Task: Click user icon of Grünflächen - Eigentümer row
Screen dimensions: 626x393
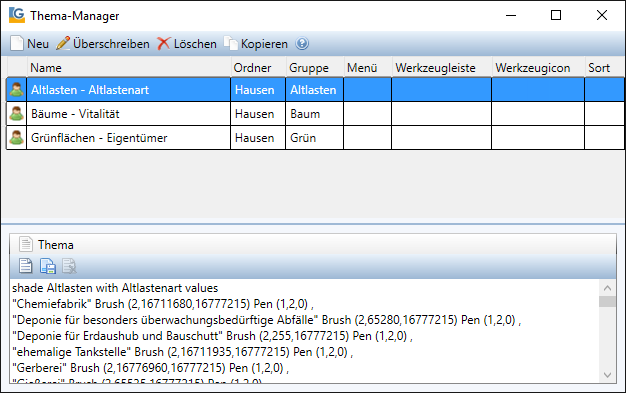Action: (x=17, y=138)
